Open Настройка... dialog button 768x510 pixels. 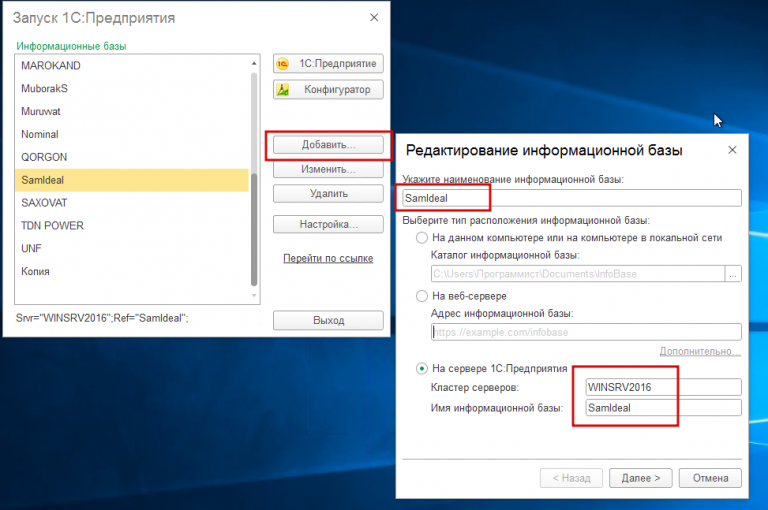(x=328, y=224)
